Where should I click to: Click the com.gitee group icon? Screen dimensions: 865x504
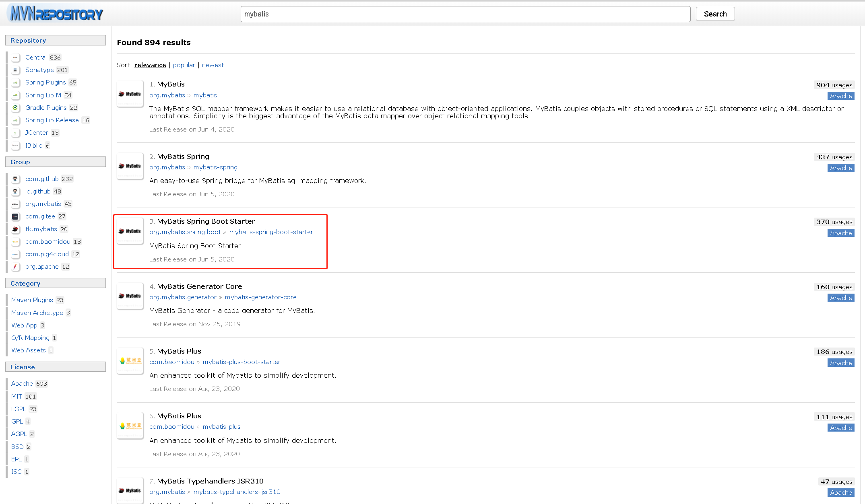tap(15, 216)
